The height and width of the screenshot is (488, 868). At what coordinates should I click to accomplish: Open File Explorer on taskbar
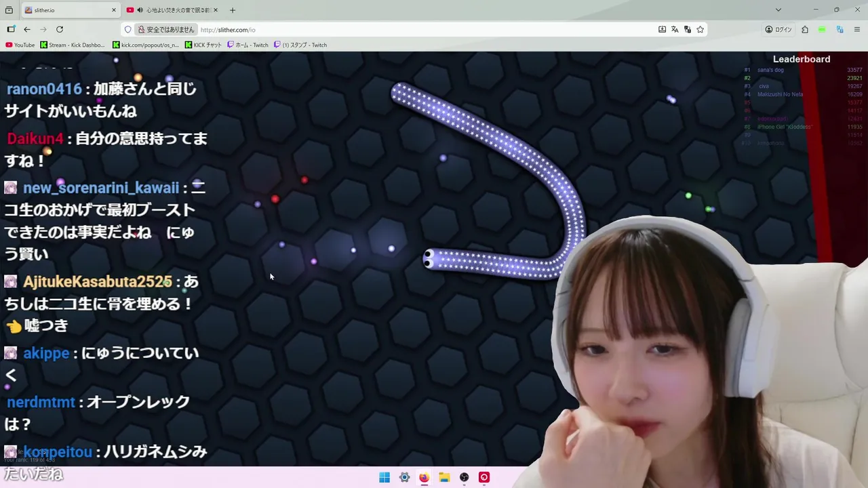coord(444,477)
